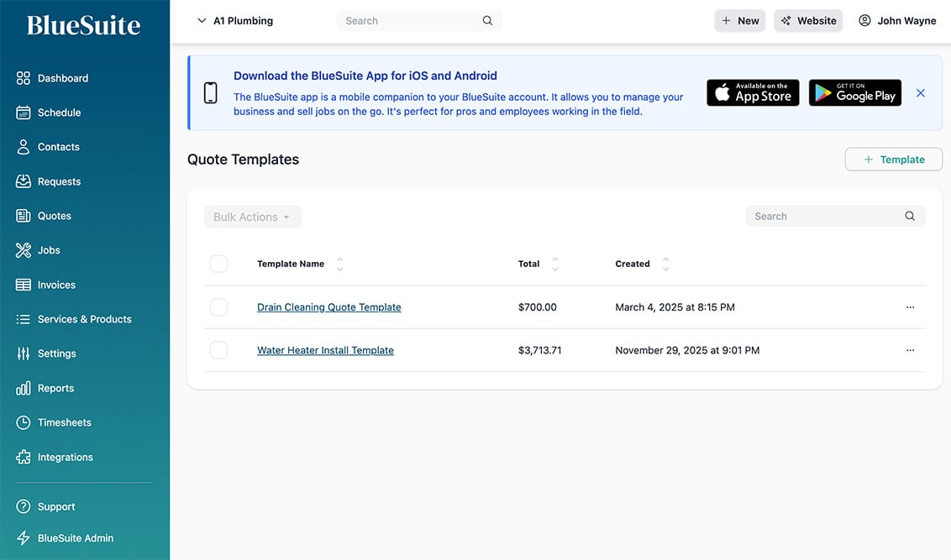Click the banner title about iOS and Android
This screenshot has width=951, height=560.
click(x=365, y=76)
